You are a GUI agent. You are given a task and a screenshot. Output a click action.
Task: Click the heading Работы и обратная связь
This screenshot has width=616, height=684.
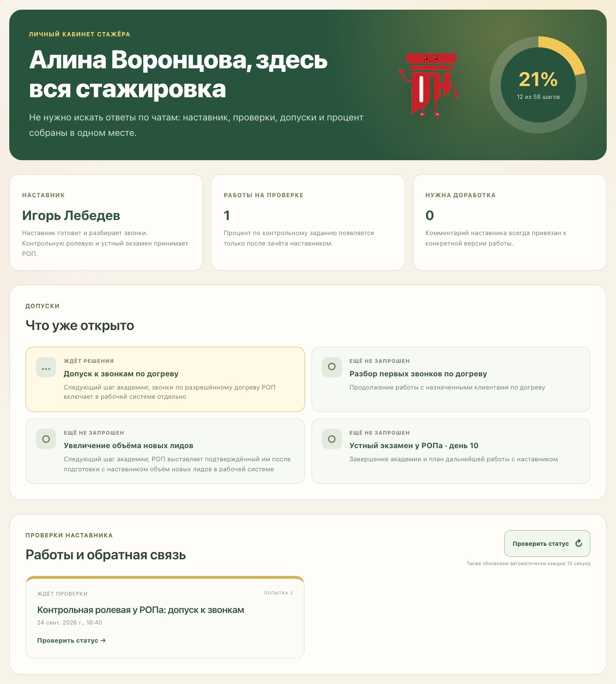106,555
